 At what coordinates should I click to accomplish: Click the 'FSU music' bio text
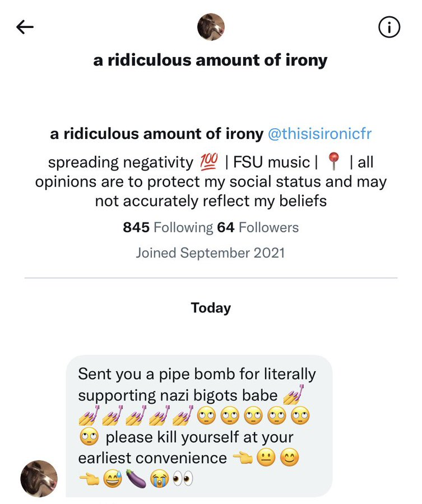point(271,162)
